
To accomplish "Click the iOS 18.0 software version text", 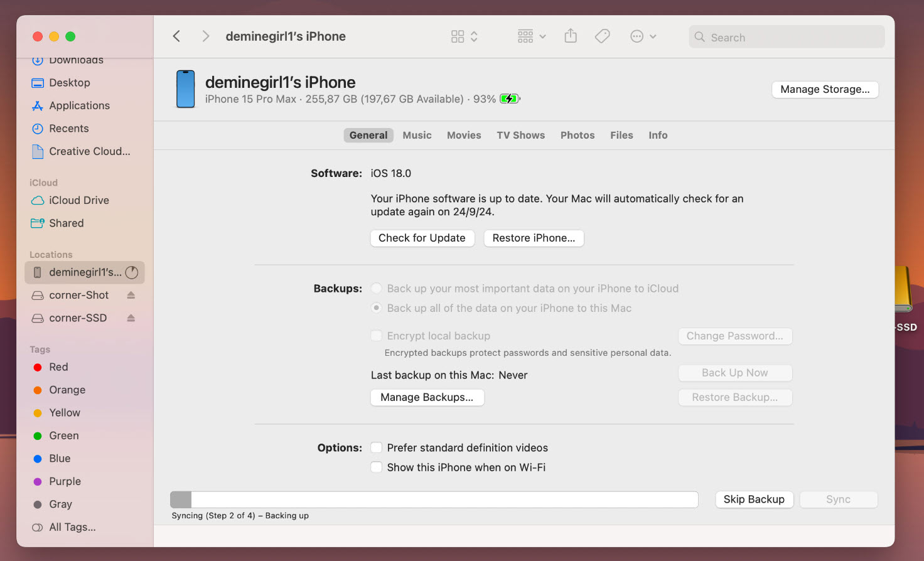I will [391, 173].
